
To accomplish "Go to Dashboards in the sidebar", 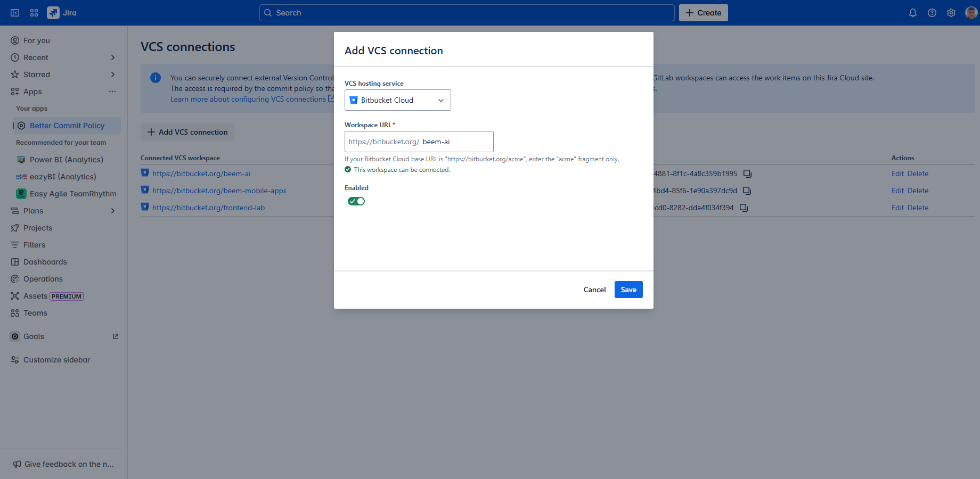I will pyautogui.click(x=45, y=262).
